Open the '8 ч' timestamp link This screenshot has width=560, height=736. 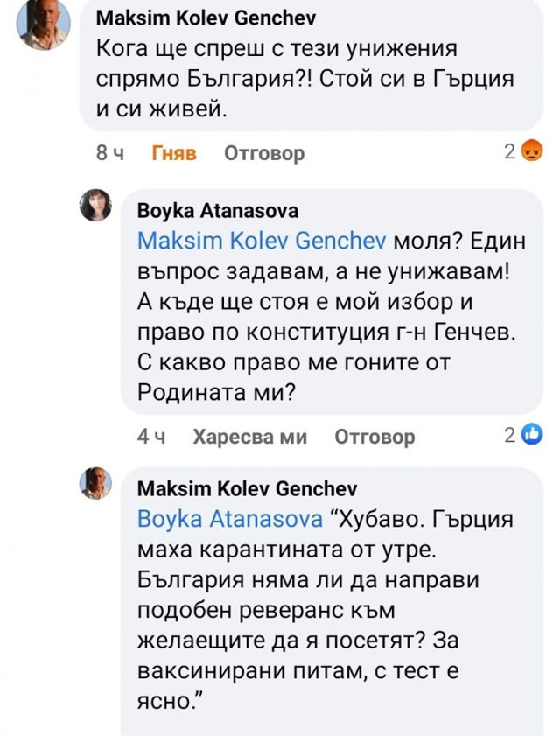coord(110,153)
